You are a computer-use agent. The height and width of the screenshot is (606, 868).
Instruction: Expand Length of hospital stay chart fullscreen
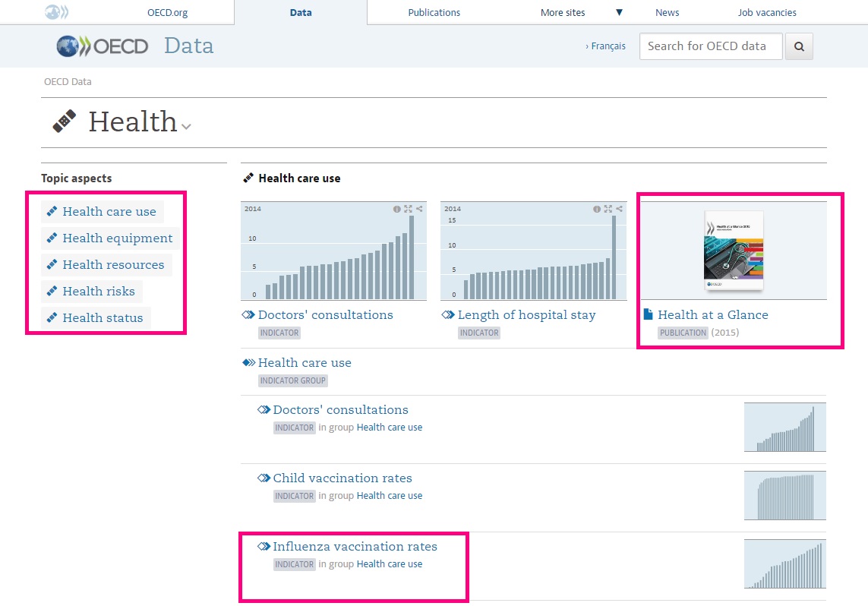[x=608, y=209]
